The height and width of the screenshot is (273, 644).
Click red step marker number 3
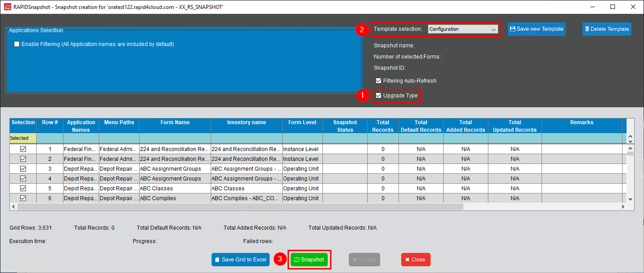click(x=280, y=259)
